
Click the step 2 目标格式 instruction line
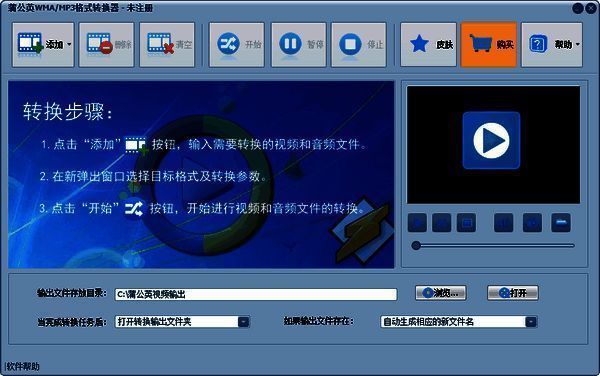(153, 176)
